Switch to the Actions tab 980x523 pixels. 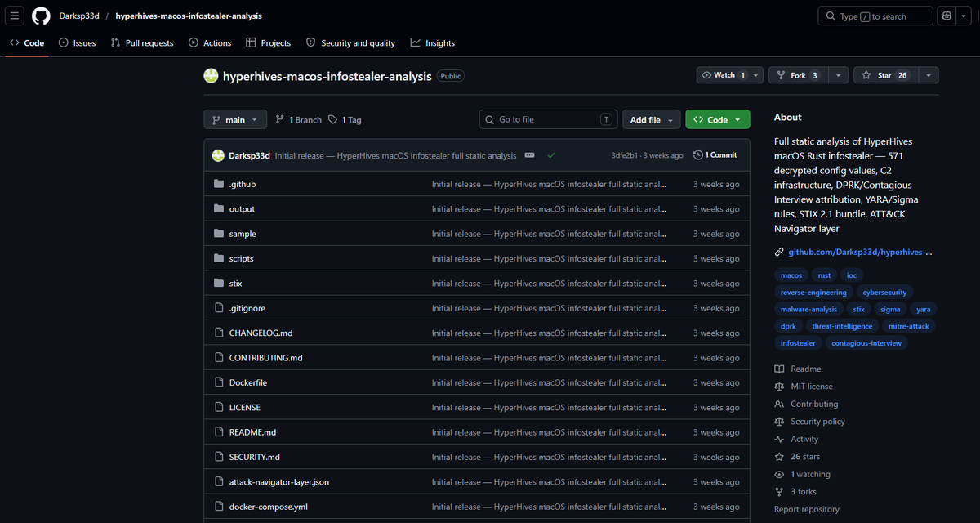[x=210, y=42]
